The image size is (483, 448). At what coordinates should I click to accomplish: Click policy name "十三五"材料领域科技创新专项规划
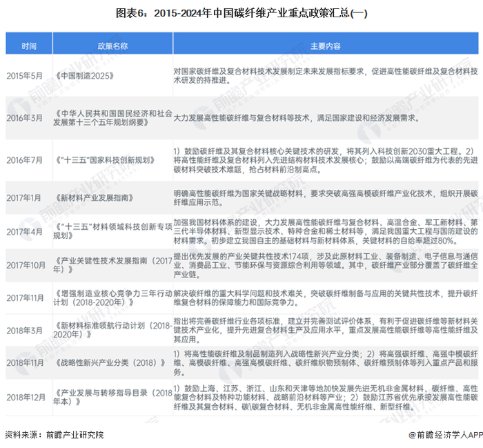tap(112, 231)
